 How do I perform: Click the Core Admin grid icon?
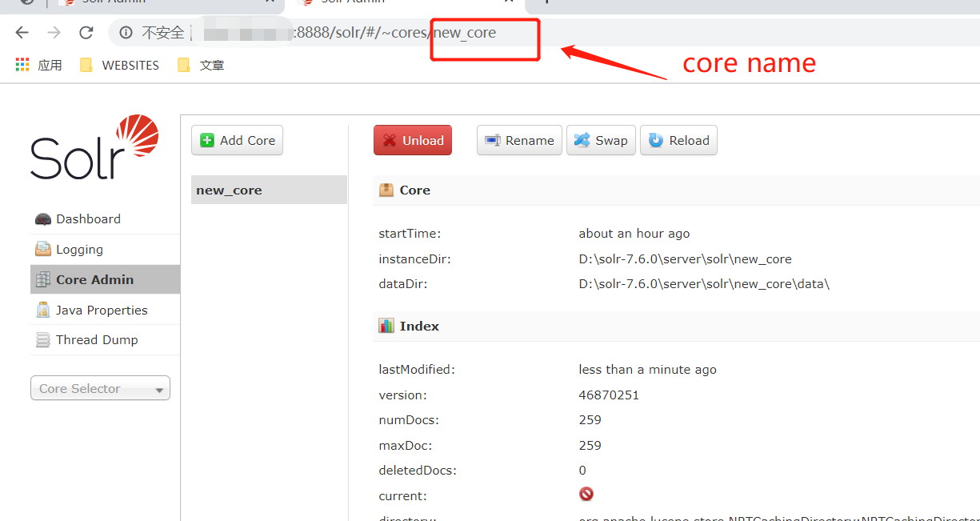click(42, 279)
